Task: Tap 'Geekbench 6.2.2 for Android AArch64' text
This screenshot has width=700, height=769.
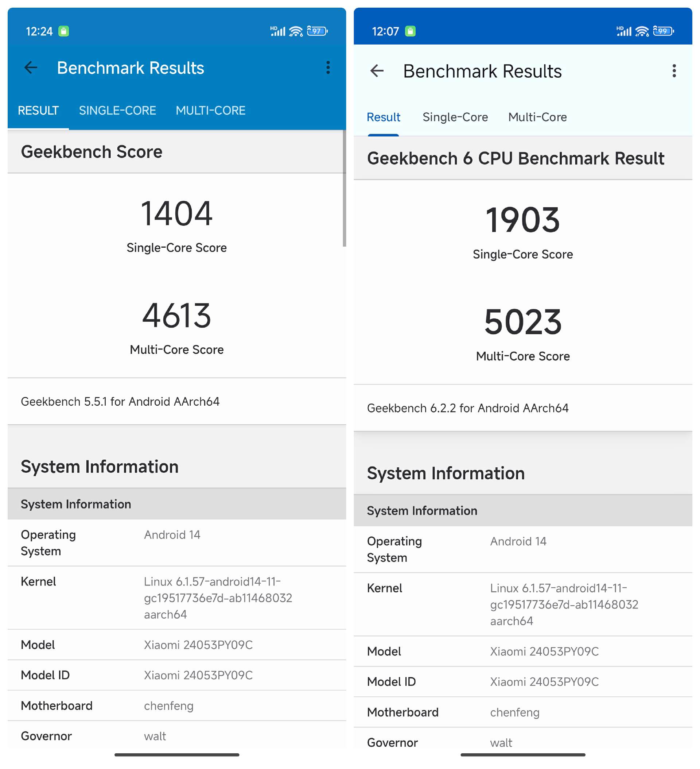Action: pyautogui.click(x=468, y=408)
